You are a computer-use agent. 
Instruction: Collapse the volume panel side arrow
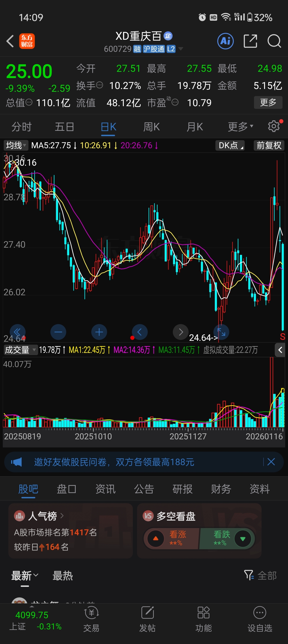click(280, 350)
